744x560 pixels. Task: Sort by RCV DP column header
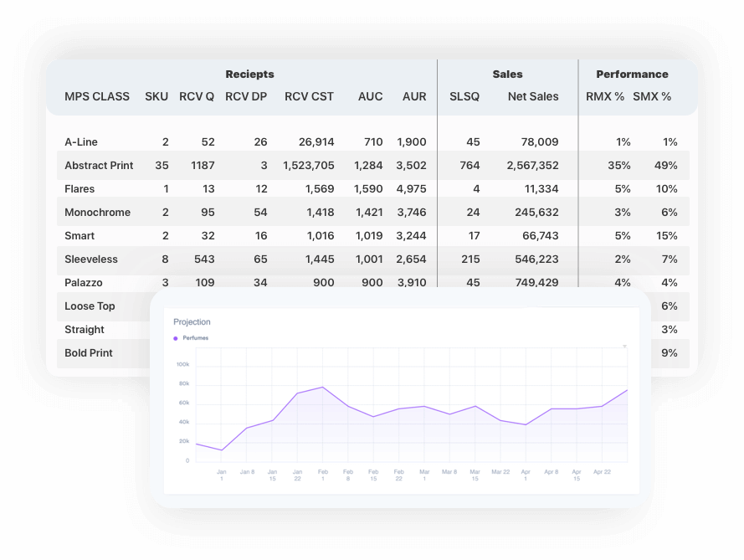pos(246,96)
